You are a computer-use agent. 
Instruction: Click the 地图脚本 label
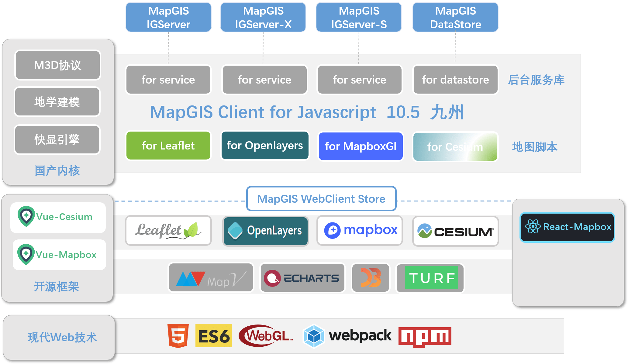(535, 147)
